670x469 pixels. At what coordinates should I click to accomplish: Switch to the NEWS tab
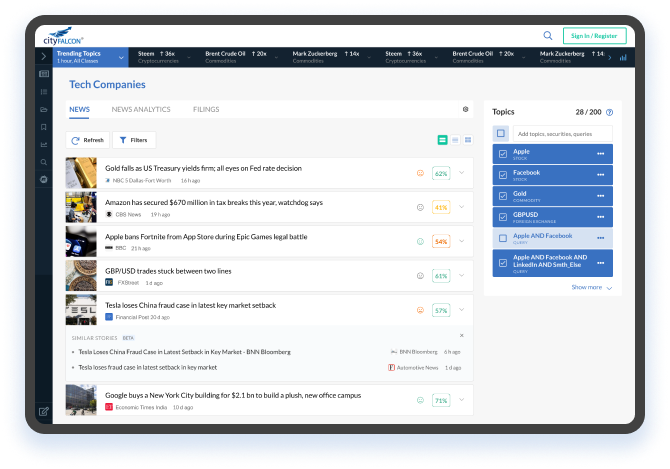(x=79, y=109)
